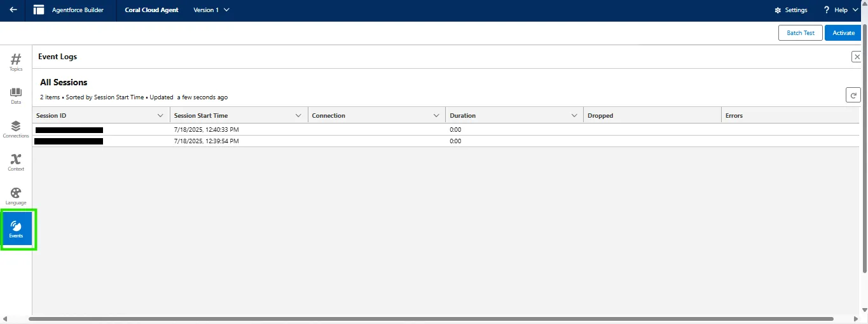Open the Connections panel icon
Viewport: 868px width, 324px height.
[x=16, y=129]
